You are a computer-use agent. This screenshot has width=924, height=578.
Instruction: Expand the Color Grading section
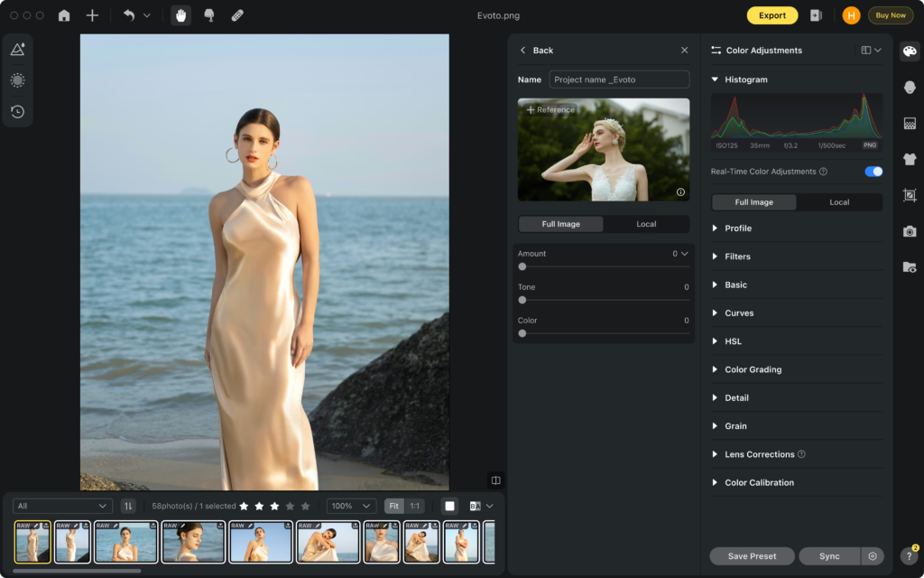tap(753, 369)
